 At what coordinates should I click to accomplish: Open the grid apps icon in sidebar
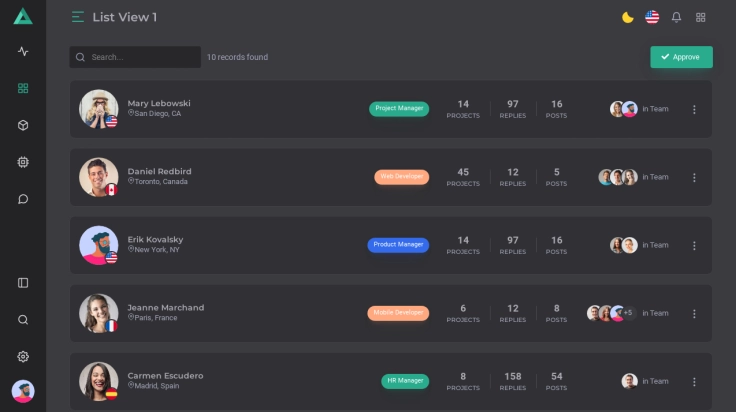tap(23, 88)
